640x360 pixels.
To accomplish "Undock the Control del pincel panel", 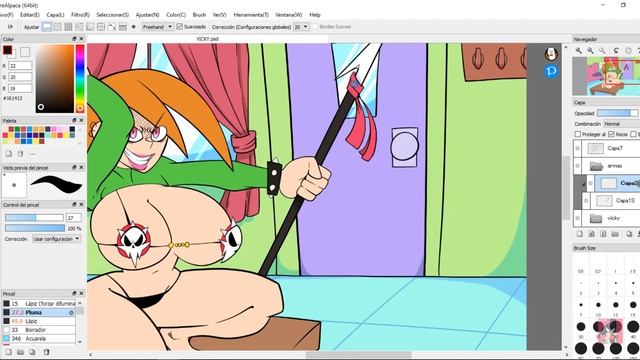I will (x=74, y=204).
